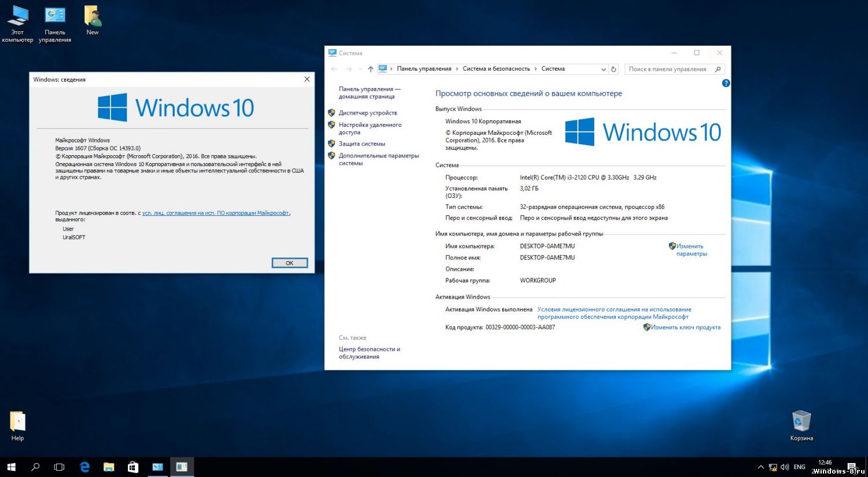Refresh the Система window

coord(614,69)
